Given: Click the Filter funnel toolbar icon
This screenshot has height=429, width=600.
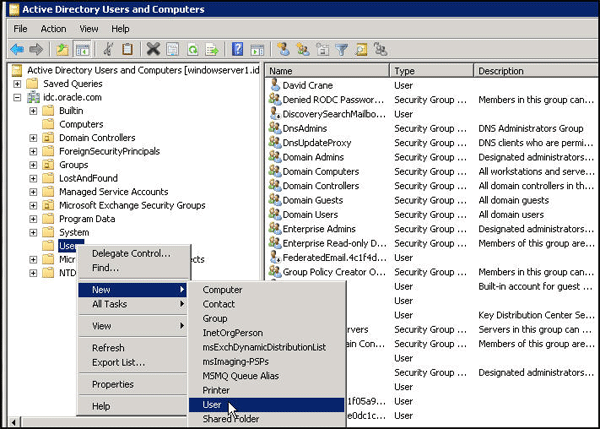Looking at the screenshot, I should coord(341,48).
